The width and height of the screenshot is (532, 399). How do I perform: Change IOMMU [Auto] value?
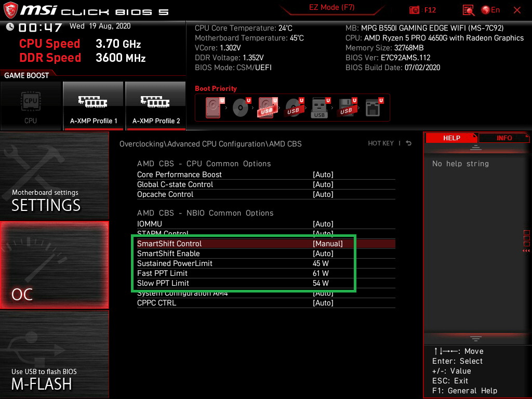coord(323,223)
